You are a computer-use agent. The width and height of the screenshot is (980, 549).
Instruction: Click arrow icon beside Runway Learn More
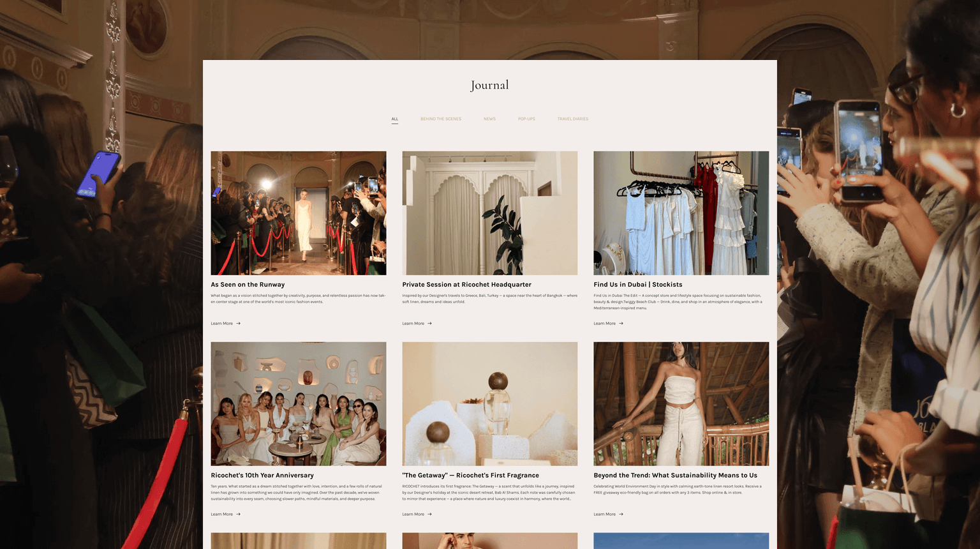coord(239,324)
